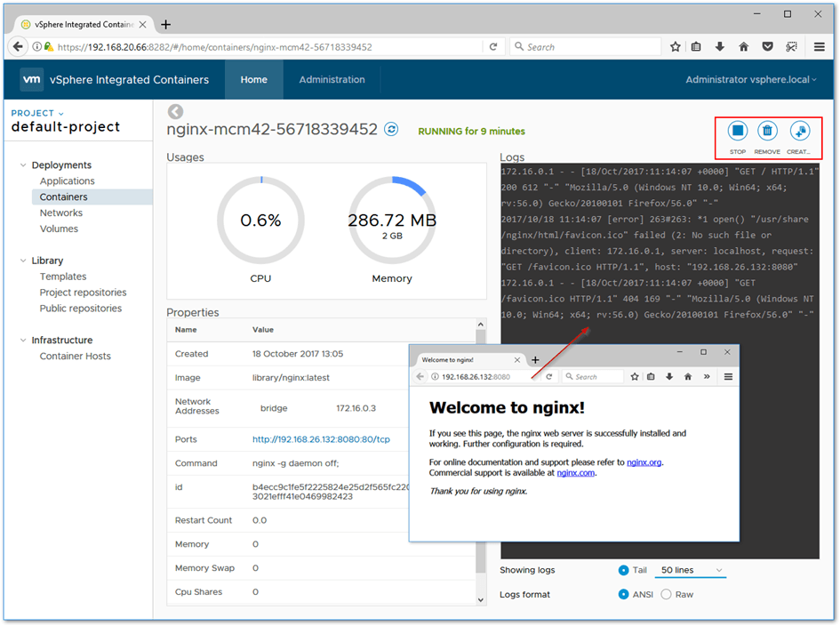Bookmark the page with main browser star

[x=675, y=46]
